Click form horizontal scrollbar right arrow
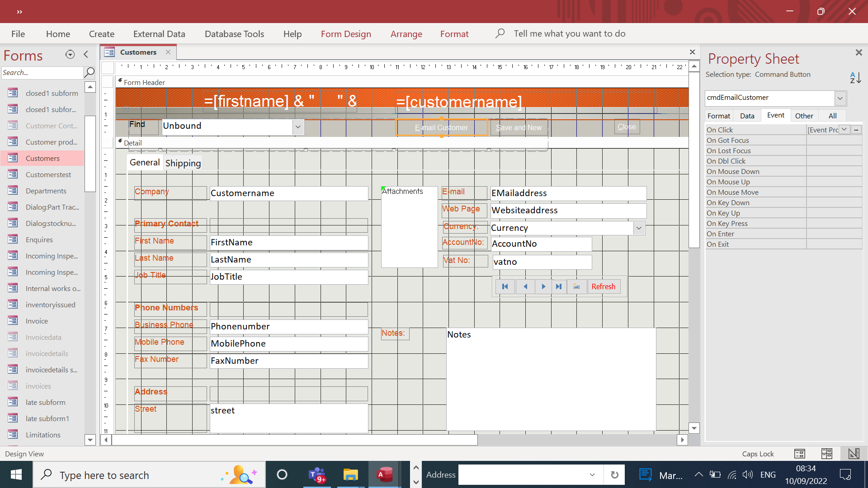Viewport: 868px width, 488px height. pos(683,440)
